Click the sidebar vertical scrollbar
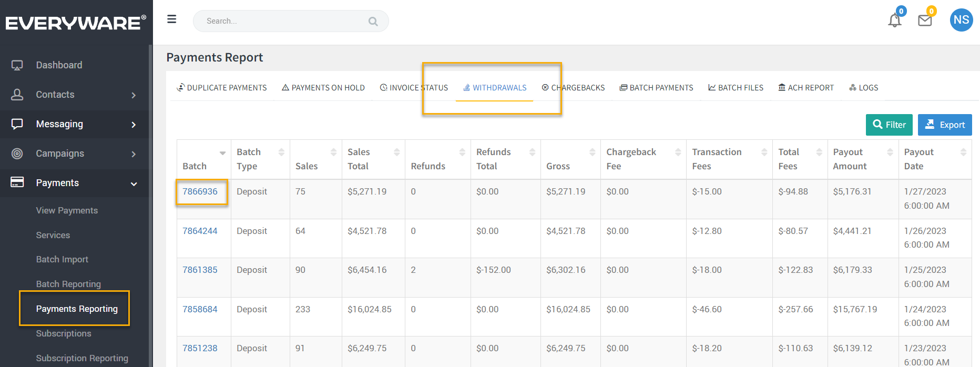 (150, 206)
